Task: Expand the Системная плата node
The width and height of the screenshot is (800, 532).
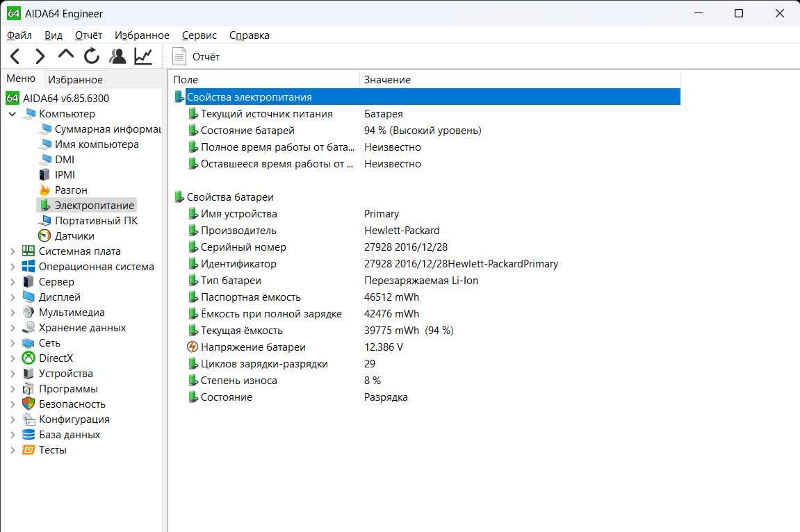Action: pyautogui.click(x=13, y=251)
